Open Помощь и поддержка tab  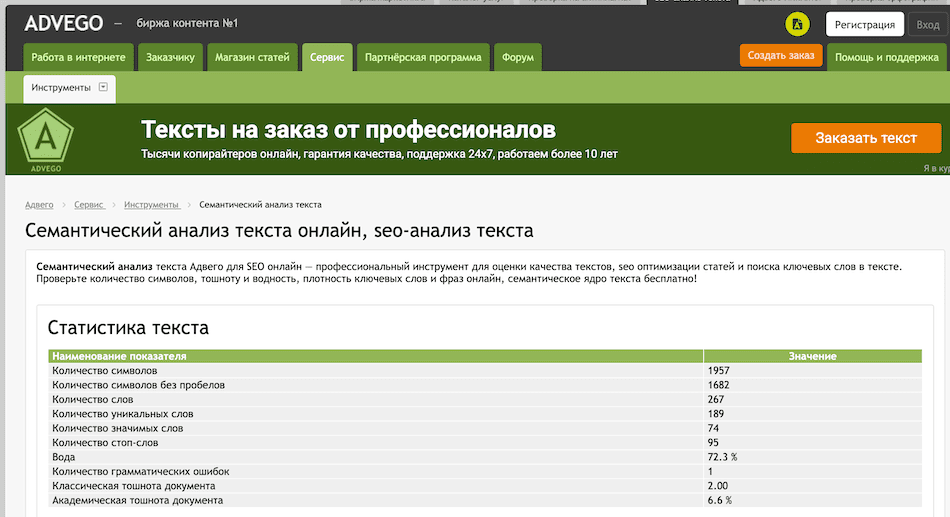click(886, 57)
